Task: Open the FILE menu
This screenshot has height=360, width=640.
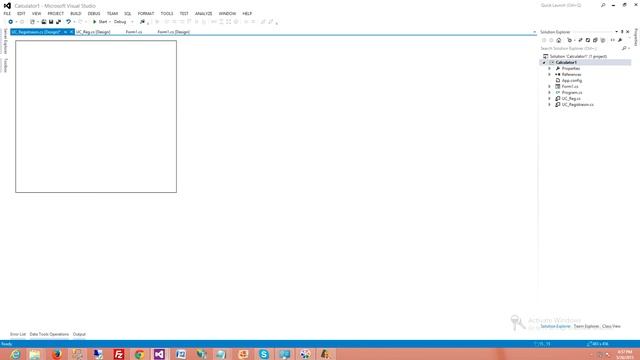Action: click(7, 13)
